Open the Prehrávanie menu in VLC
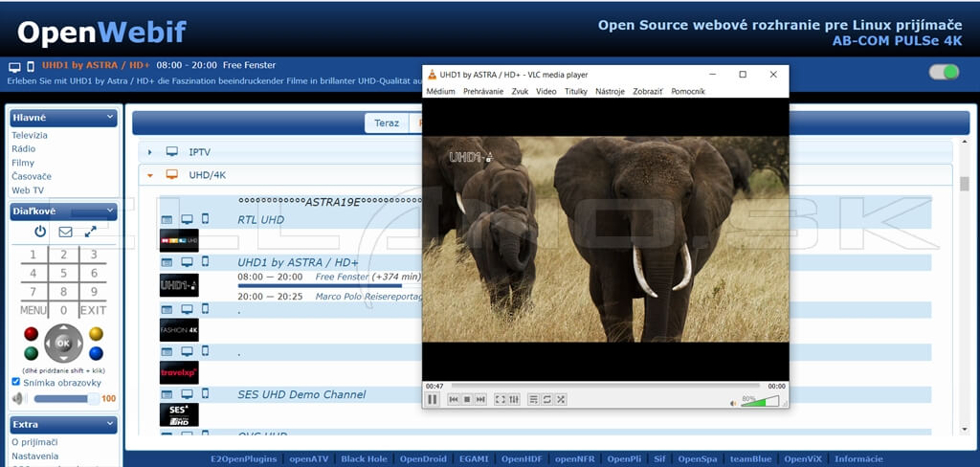 (x=483, y=91)
